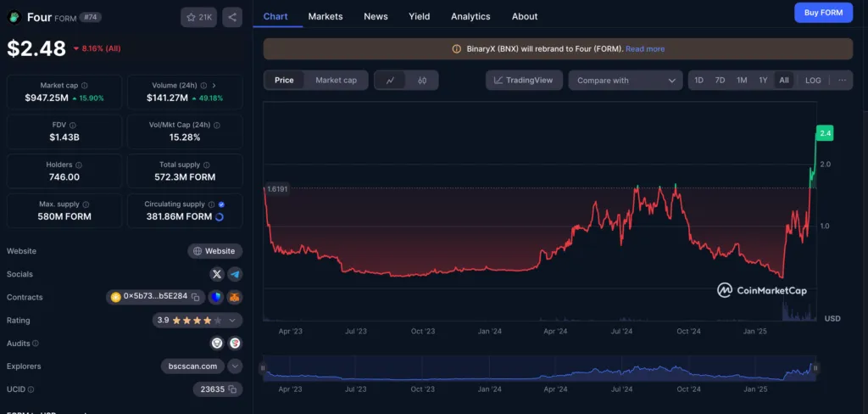Image resolution: width=868 pixels, height=414 pixels.
Task: Click Total supply info icon
Action: tap(207, 165)
